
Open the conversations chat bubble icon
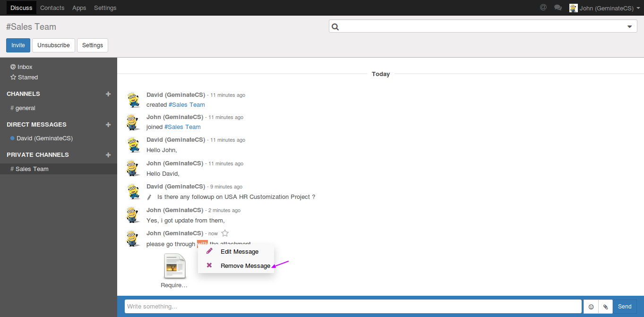click(558, 8)
